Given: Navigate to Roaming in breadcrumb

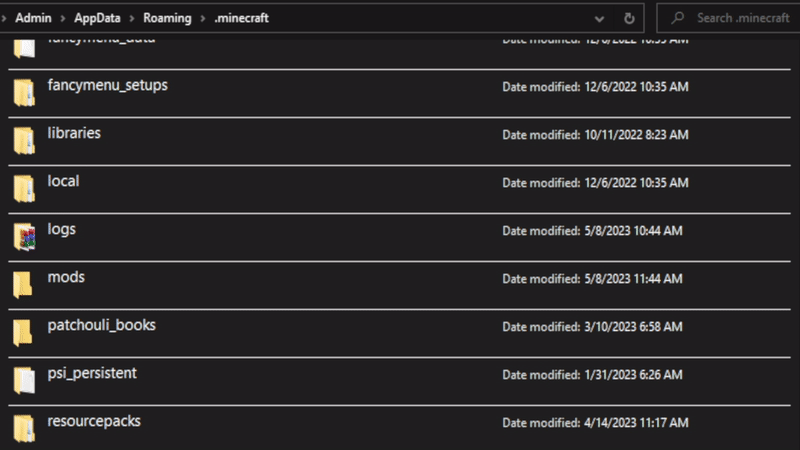Looking at the screenshot, I should [167, 18].
